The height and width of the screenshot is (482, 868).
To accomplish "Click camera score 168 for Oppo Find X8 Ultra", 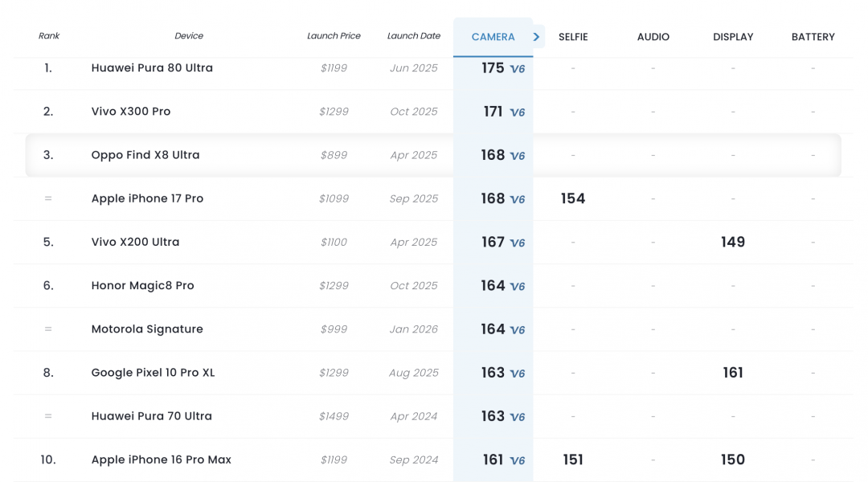I will click(493, 155).
